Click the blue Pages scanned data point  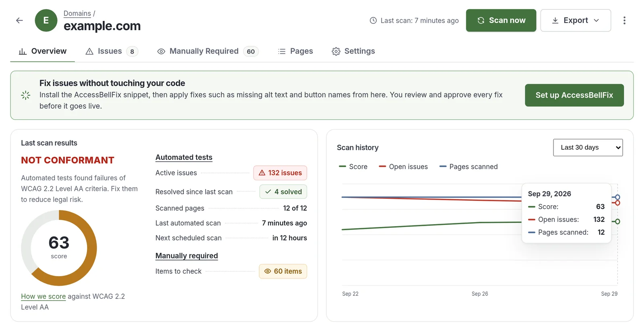(617, 197)
